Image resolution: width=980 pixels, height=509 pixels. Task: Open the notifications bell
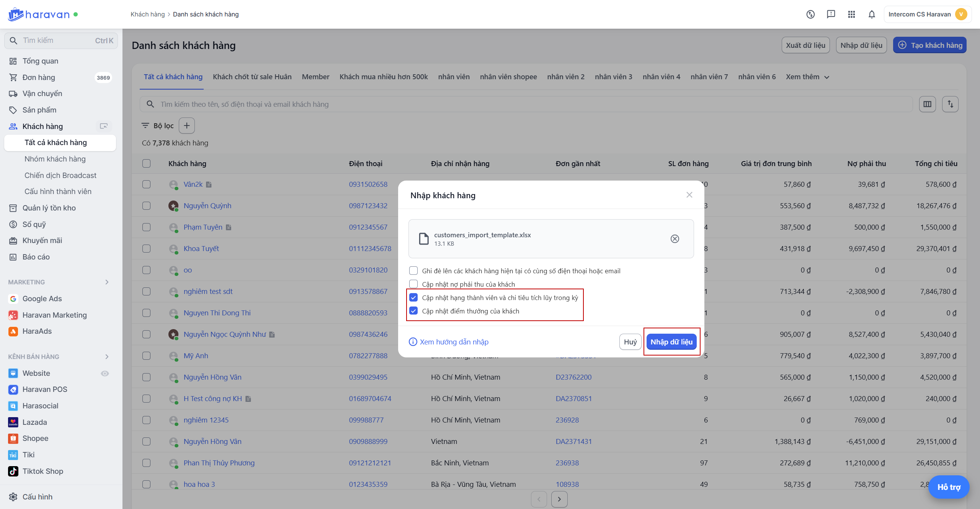tap(872, 15)
